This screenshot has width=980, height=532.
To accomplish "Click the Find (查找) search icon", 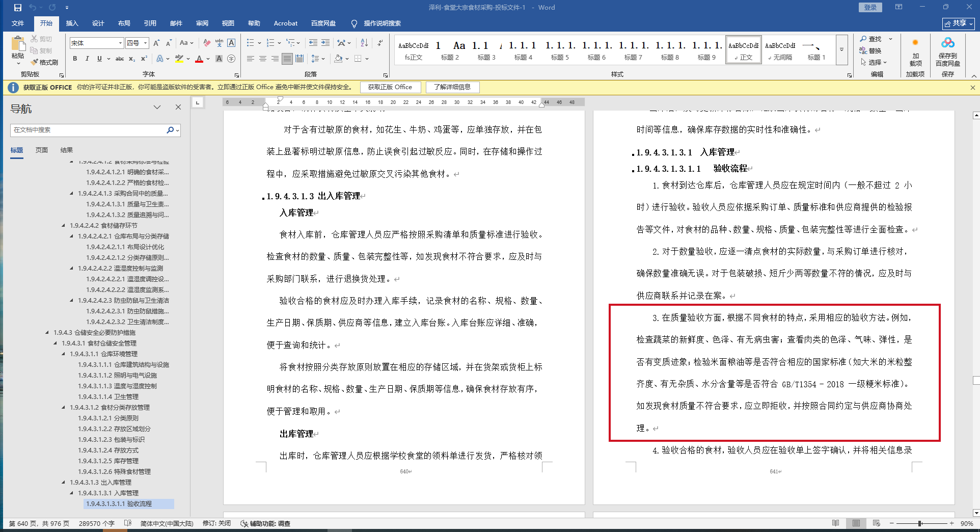I will [870, 39].
